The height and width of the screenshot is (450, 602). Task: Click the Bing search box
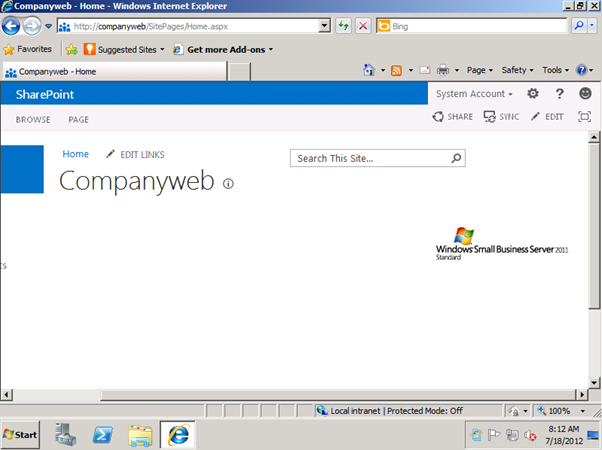tap(471, 26)
